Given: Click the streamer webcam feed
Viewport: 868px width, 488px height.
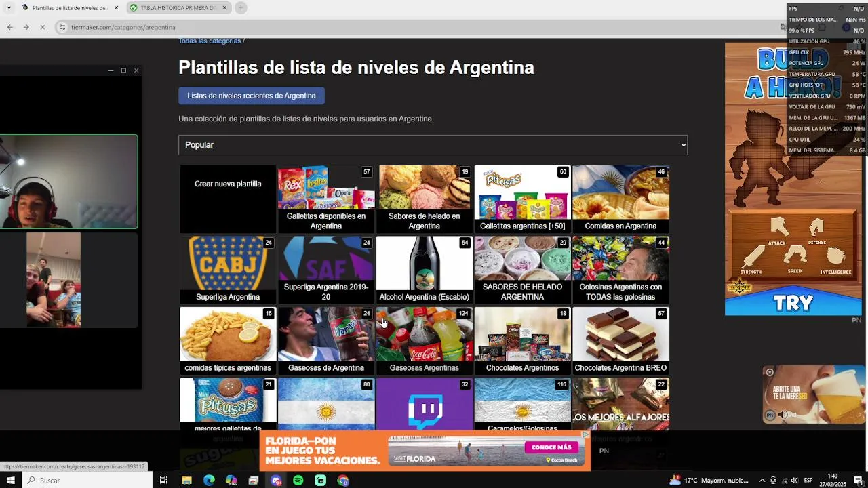Looking at the screenshot, I should (68, 182).
